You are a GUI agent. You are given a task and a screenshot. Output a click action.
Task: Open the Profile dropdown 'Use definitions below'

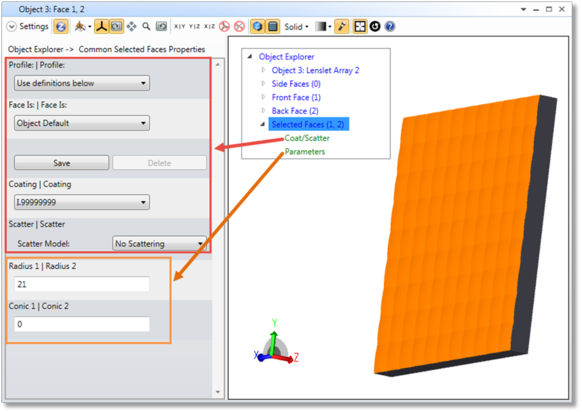click(82, 83)
